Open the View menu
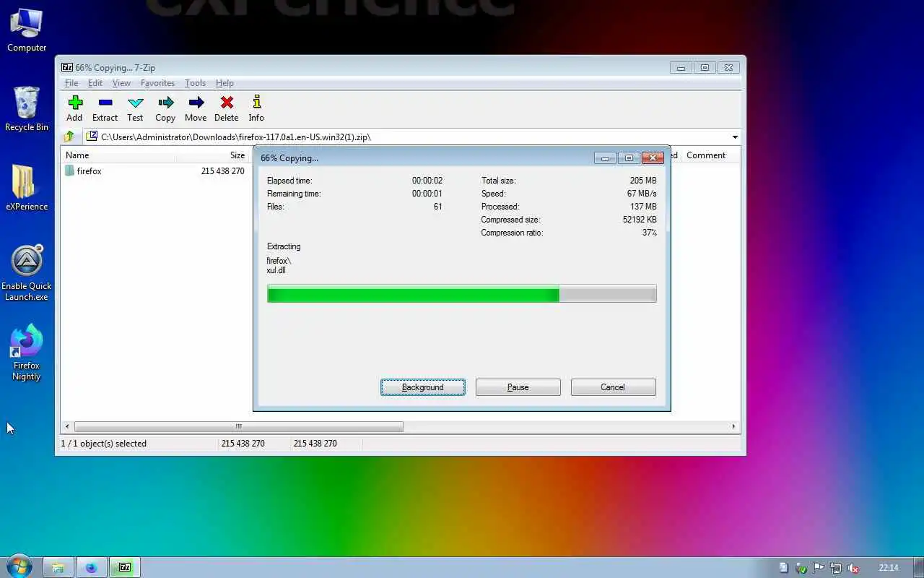924x578 pixels. (121, 83)
